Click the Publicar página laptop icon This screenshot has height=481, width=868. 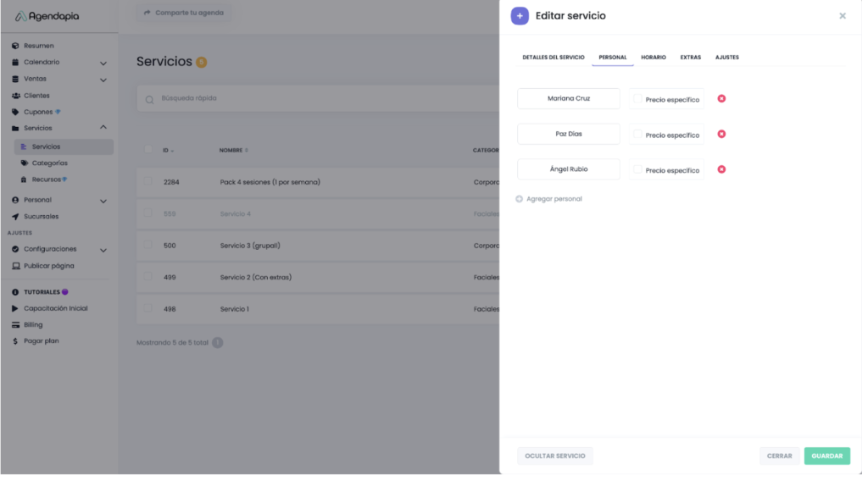point(15,266)
